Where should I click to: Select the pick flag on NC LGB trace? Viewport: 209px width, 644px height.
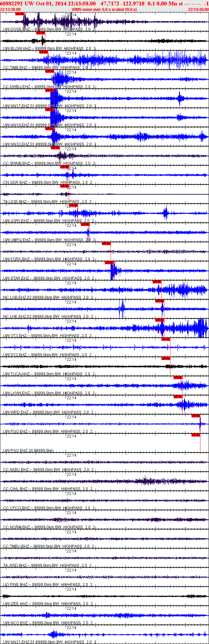point(157,282)
